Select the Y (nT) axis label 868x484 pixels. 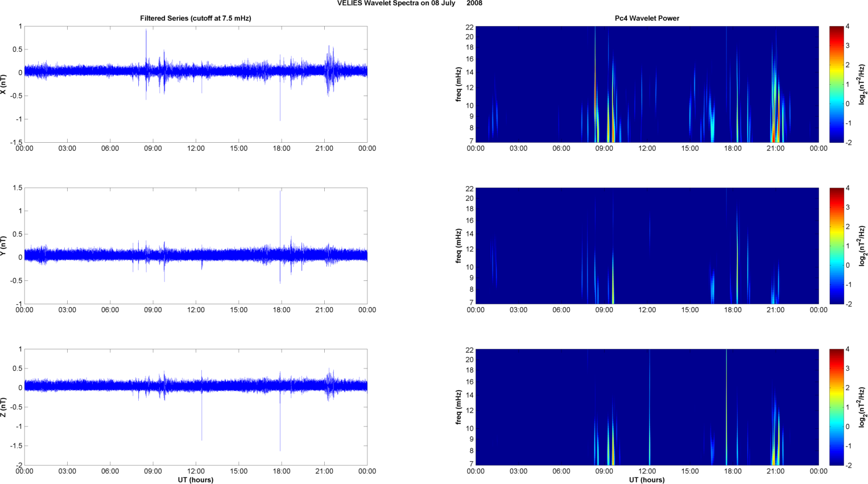[5, 246]
